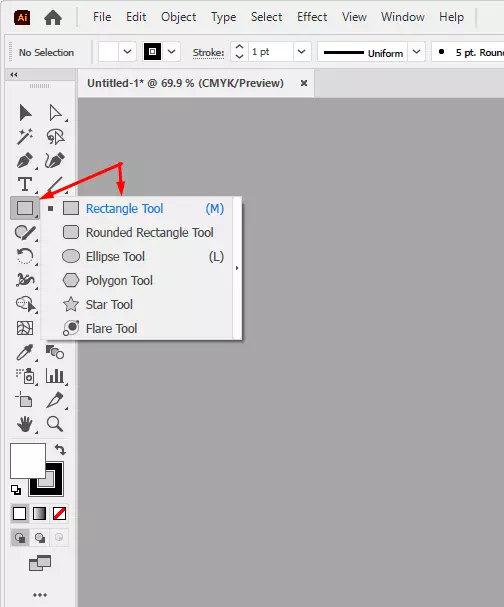Select the Magic Wand tool

tap(25, 136)
